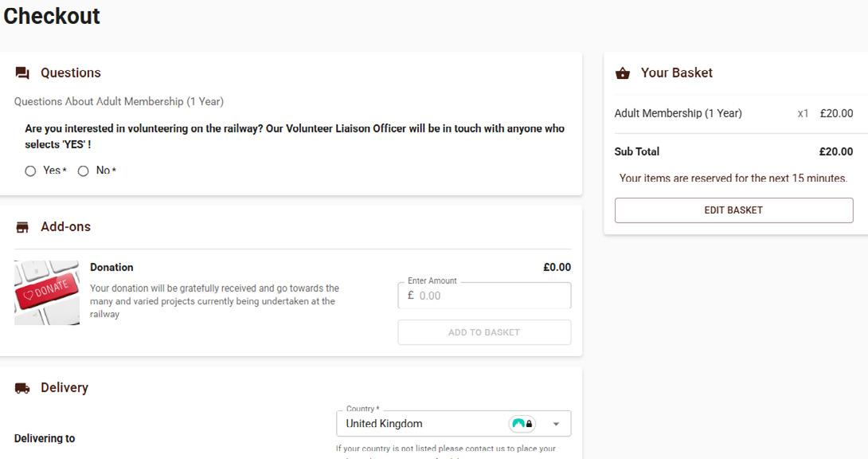The height and width of the screenshot is (459, 868).
Task: Click the Checkout page heading
Action: pyautogui.click(x=52, y=16)
